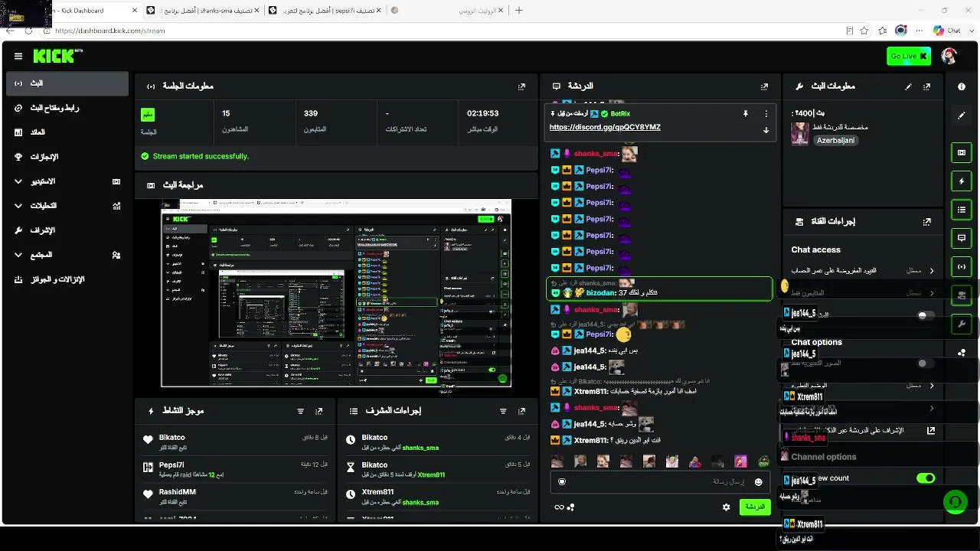Toggle the switch above the Chat options heading
980x551 pixels.
926,315
